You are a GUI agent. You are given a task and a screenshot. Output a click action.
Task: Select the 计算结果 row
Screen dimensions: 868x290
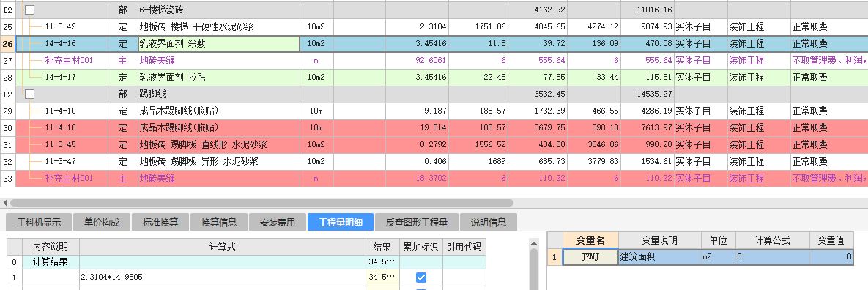pyautogui.click(x=246, y=261)
